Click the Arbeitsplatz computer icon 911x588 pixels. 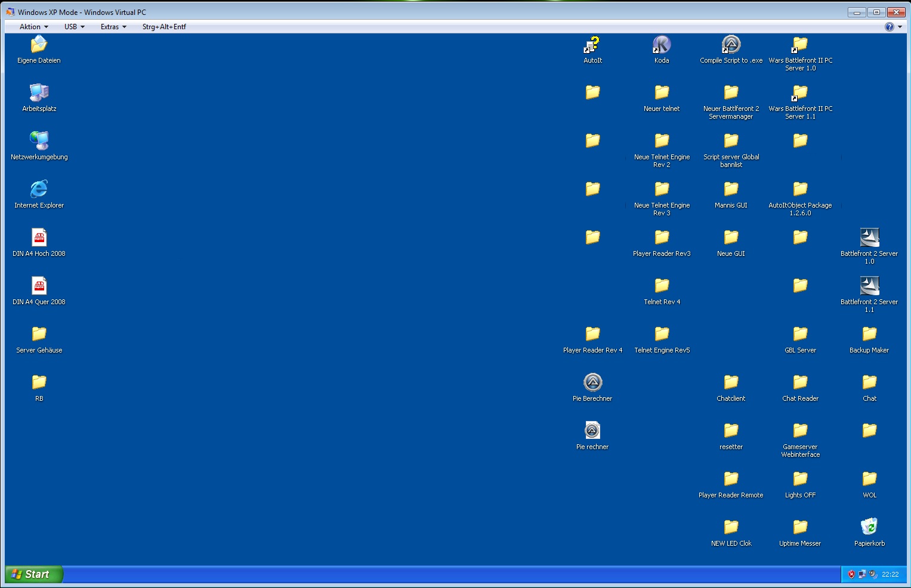point(39,93)
